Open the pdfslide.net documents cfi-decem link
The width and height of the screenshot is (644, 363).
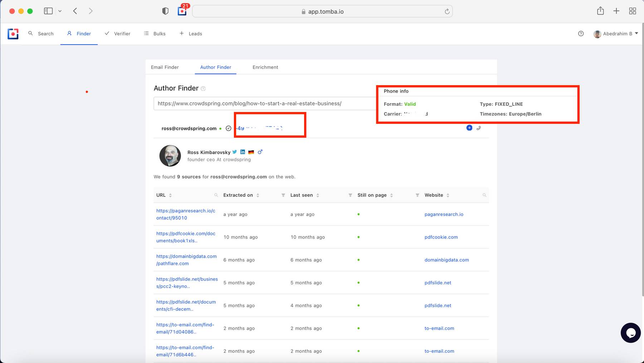[186, 305]
